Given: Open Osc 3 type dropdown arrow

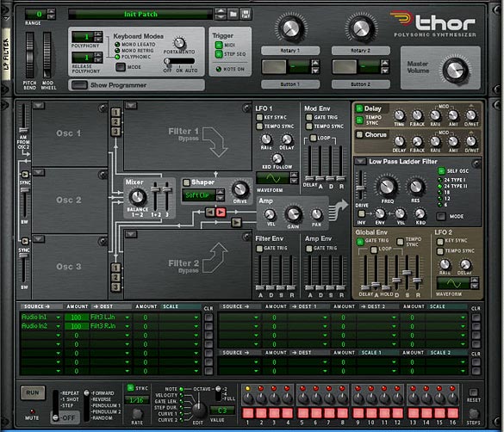Looking at the screenshot, I should point(39,238).
